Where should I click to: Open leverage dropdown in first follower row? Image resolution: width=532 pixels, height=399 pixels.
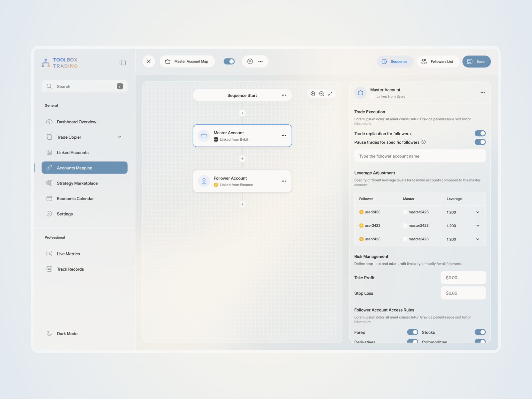point(477,212)
